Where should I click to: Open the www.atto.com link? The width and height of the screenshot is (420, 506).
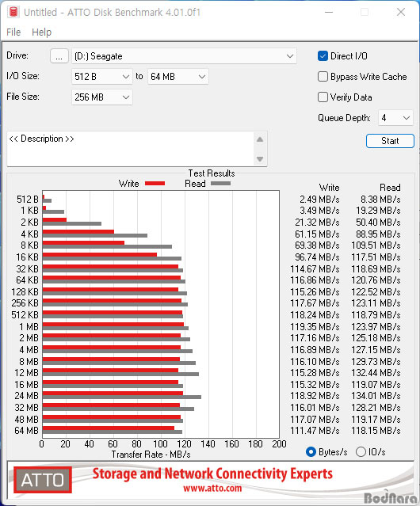212,489
